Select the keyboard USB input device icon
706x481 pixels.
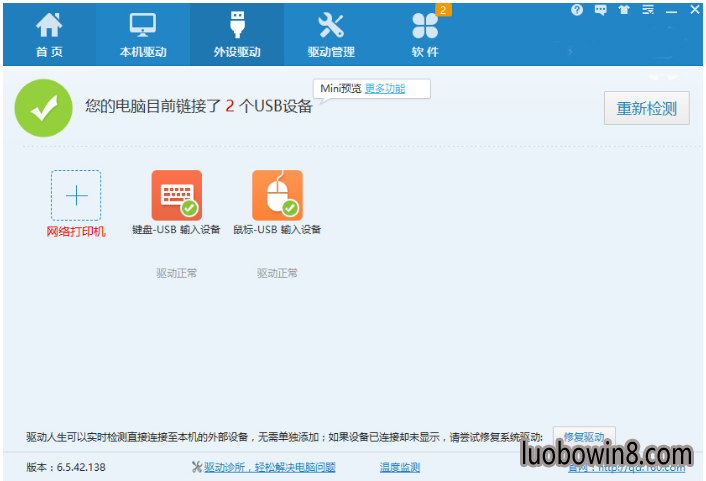pos(176,195)
